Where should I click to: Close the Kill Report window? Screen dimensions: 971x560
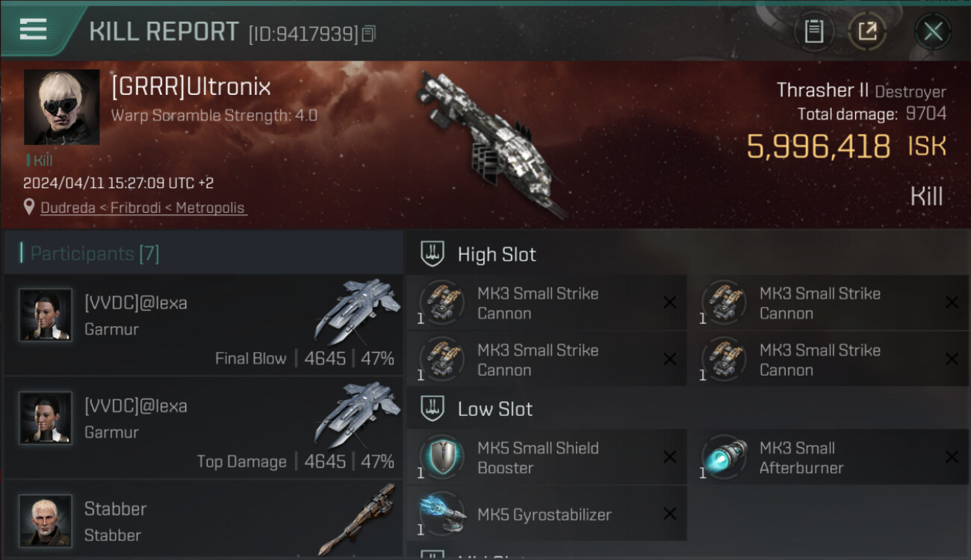point(933,32)
